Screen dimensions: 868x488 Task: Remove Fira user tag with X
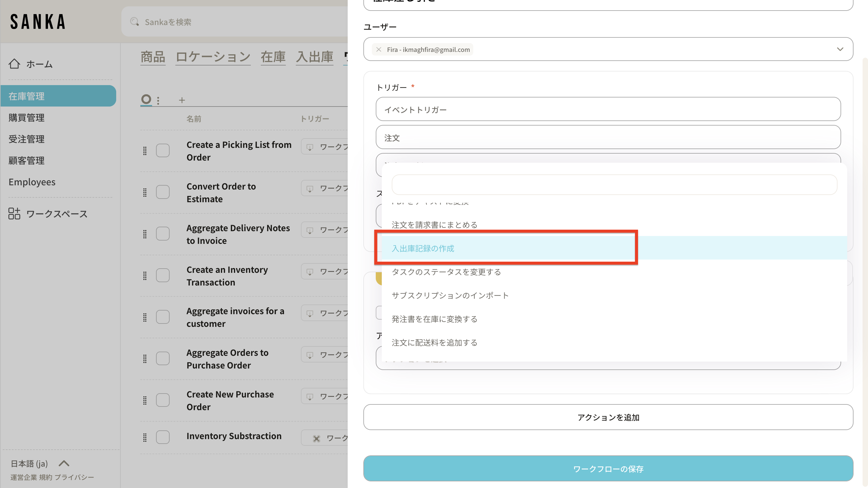click(379, 49)
